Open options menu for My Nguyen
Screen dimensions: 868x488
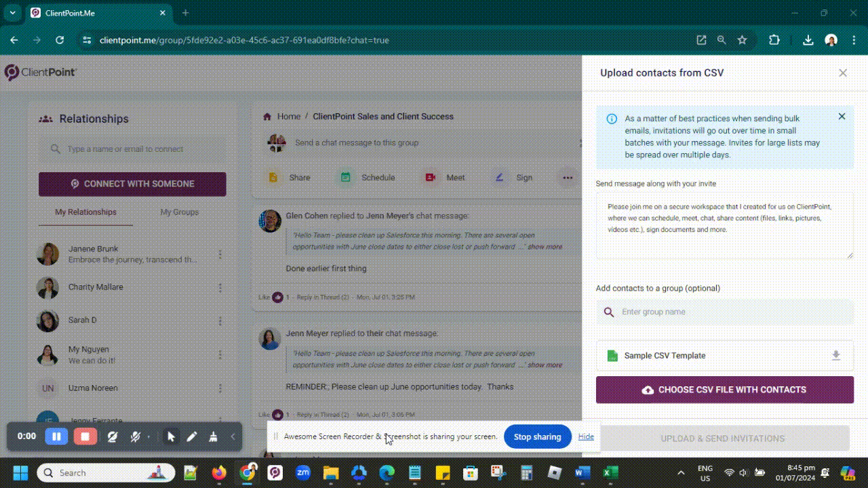pos(220,354)
